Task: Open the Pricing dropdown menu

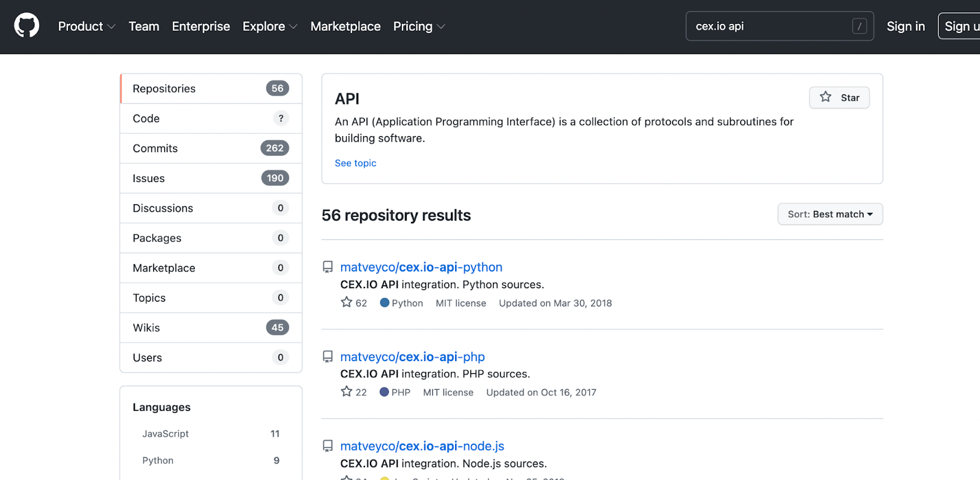Action: click(x=419, y=26)
